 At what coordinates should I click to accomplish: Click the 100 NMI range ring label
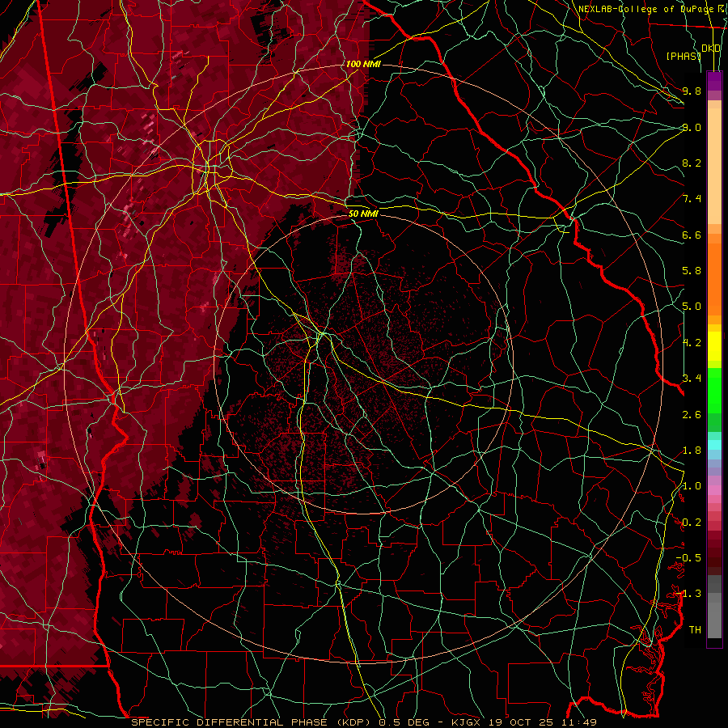click(x=363, y=64)
